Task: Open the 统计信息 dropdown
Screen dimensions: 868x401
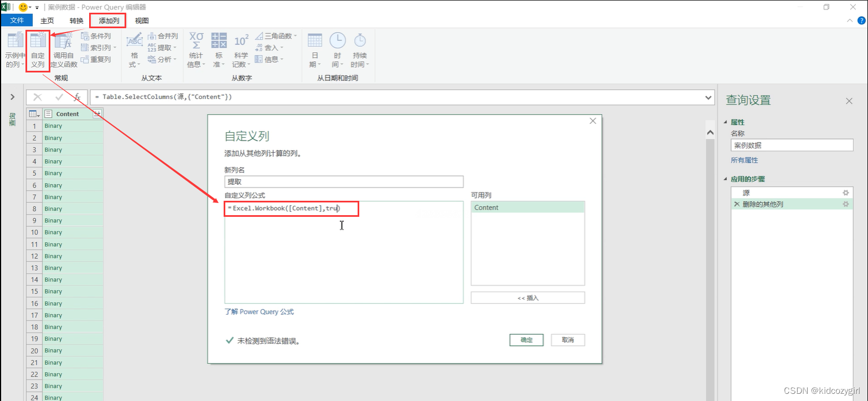Action: (196, 50)
